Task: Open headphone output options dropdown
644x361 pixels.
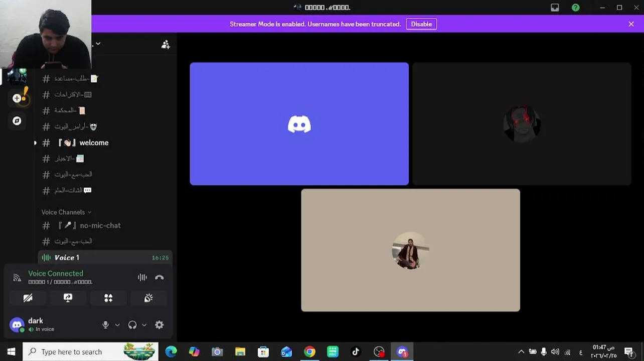Action: click(x=144, y=325)
